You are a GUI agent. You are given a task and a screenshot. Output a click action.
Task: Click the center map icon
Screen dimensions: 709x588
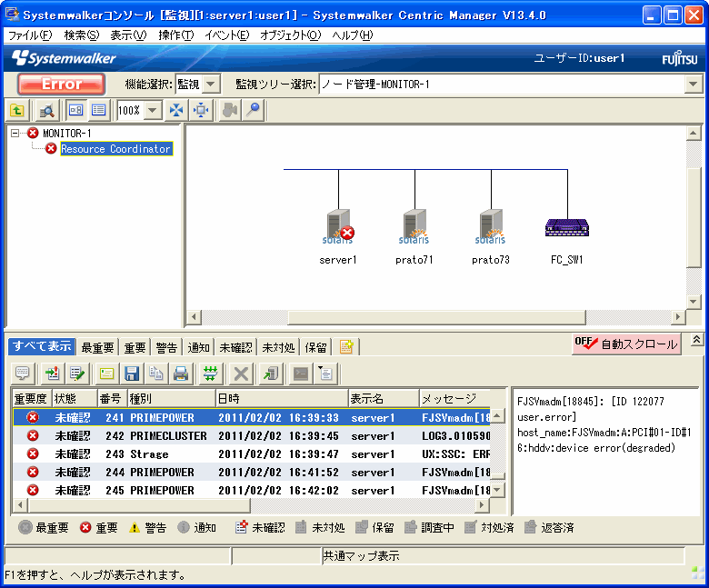point(201,110)
